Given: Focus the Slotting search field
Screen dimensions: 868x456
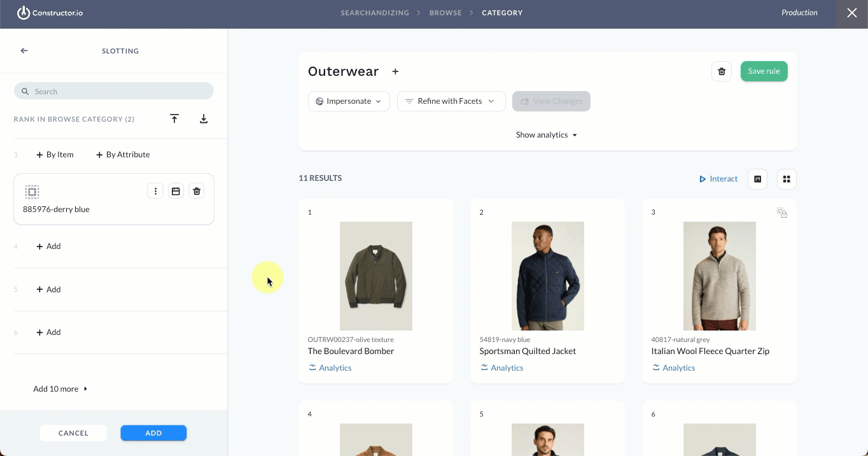Looking at the screenshot, I should (114, 91).
